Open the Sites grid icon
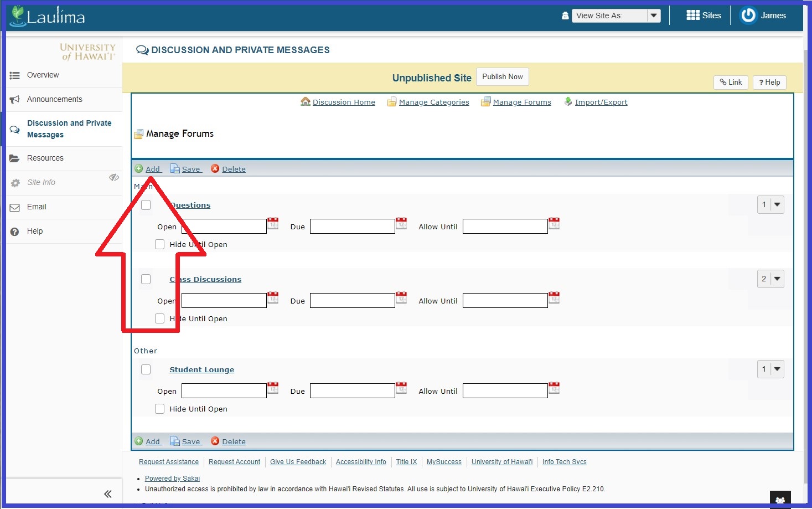This screenshot has height=509, width=812. 692,16
